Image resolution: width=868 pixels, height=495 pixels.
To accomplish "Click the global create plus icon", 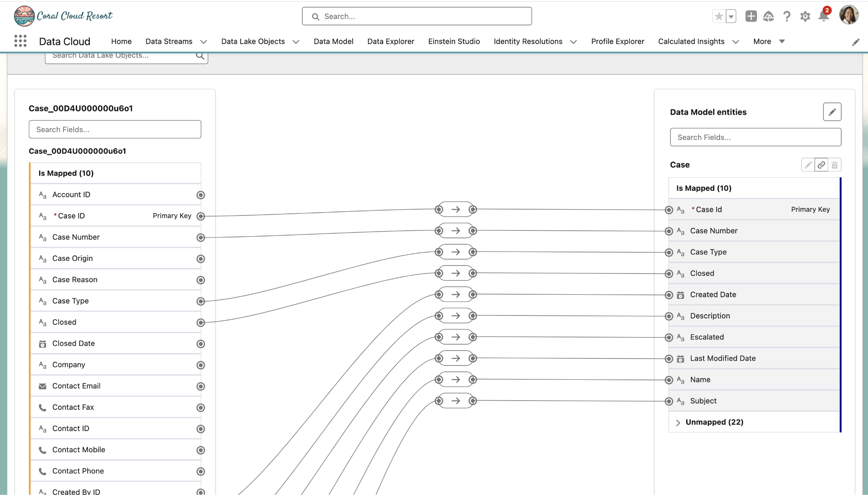I will [751, 17].
